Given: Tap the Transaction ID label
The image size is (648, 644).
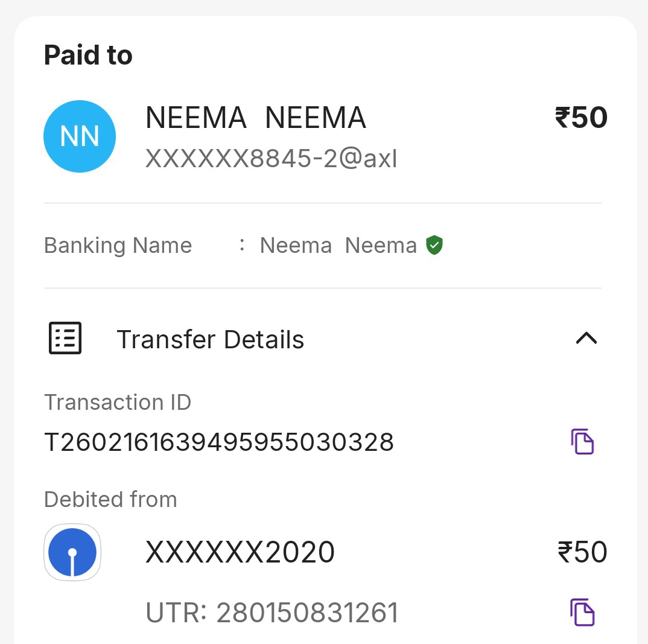Looking at the screenshot, I should click(x=118, y=402).
